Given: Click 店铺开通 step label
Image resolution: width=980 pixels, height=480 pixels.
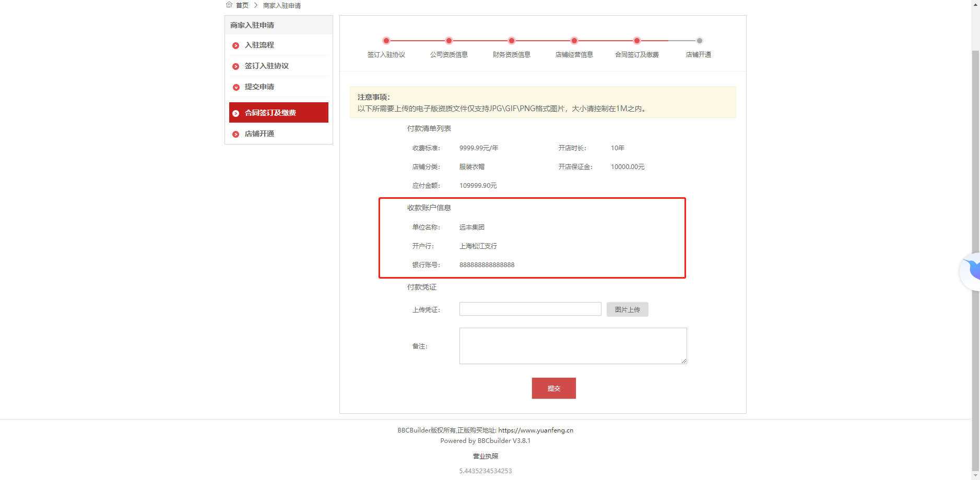Looking at the screenshot, I should tap(699, 54).
